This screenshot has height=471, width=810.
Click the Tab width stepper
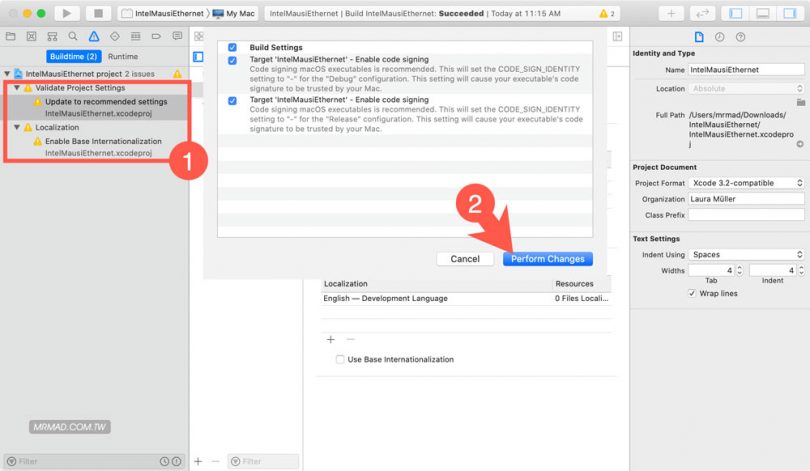click(x=739, y=270)
